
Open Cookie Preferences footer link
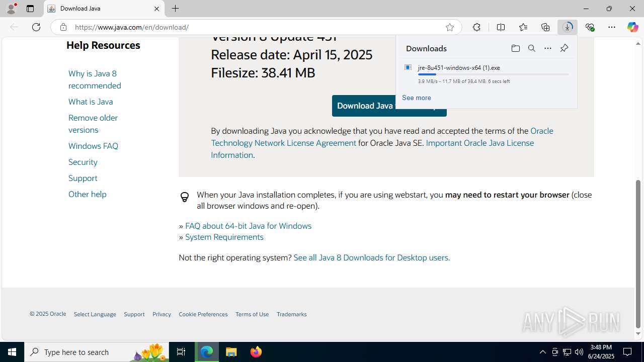coord(203,314)
